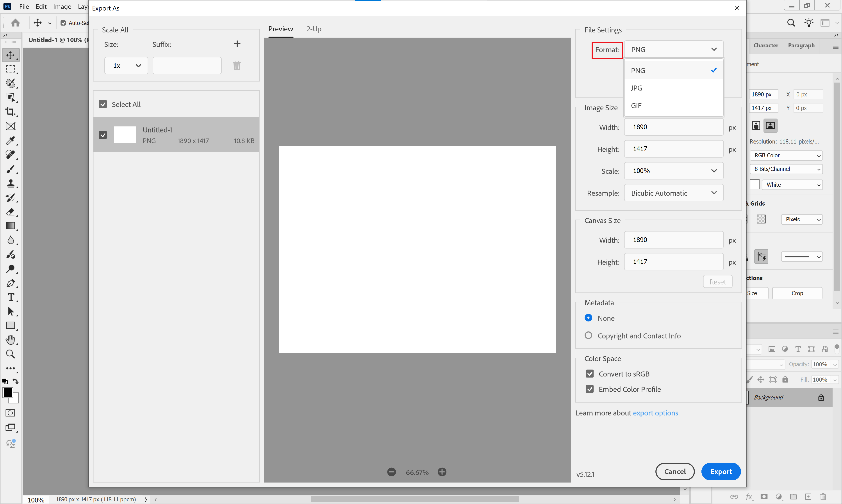Viewport: 842px width, 504px height.
Task: Click the Export button
Action: coord(721,471)
